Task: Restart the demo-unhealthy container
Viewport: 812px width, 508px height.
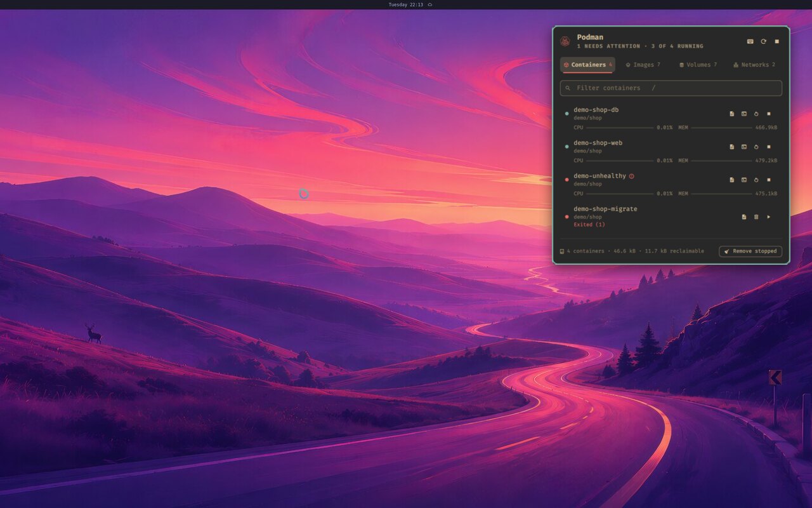Action: [x=756, y=180]
